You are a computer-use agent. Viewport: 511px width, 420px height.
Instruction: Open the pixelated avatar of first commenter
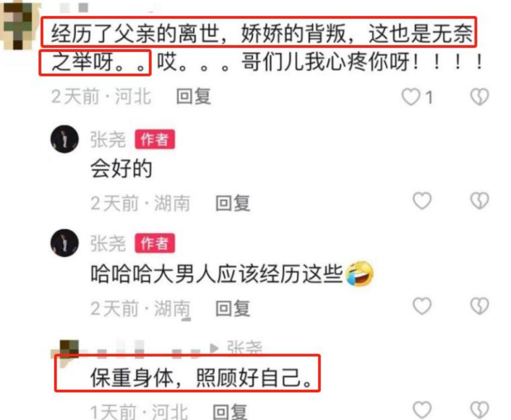pos(17,26)
